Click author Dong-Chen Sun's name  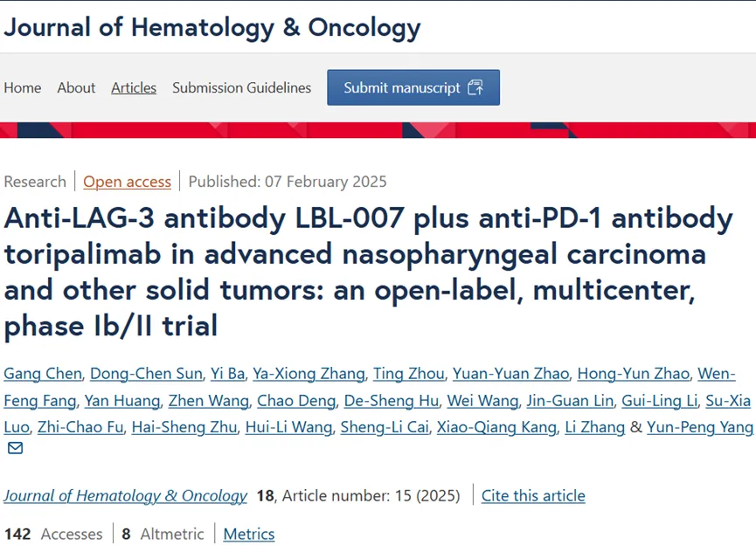coord(147,374)
